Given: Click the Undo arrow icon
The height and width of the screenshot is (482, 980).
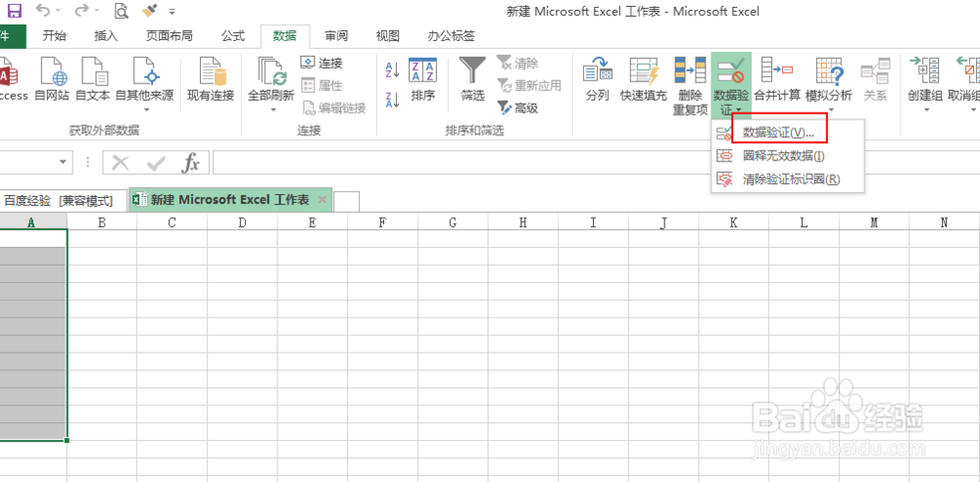Looking at the screenshot, I should point(43,11).
